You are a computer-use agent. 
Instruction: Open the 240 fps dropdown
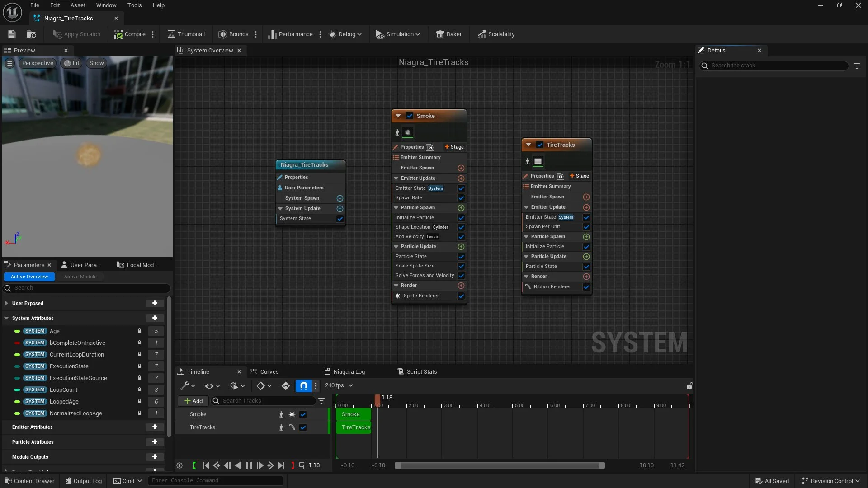(x=339, y=385)
